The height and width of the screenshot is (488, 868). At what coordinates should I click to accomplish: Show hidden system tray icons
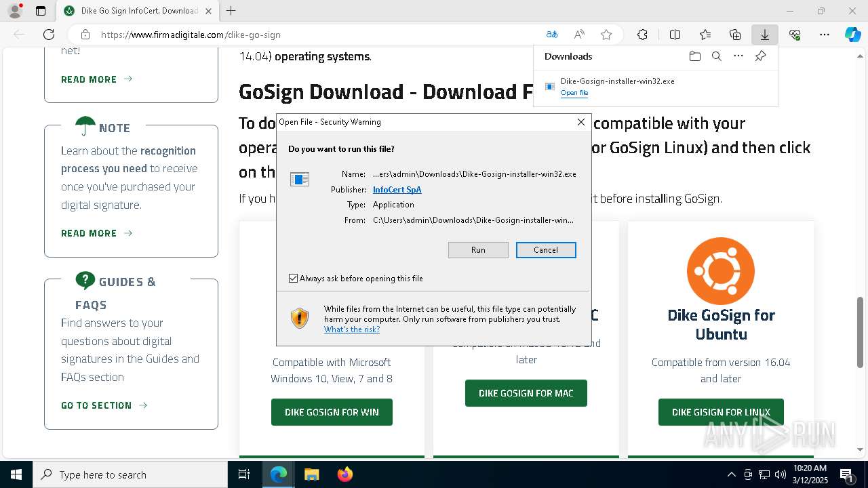(731, 474)
